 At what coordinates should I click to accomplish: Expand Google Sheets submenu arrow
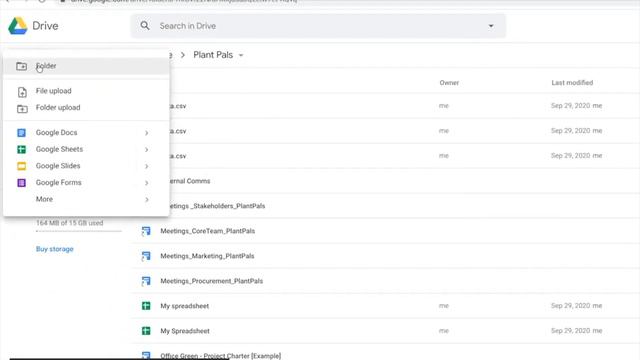tap(147, 150)
